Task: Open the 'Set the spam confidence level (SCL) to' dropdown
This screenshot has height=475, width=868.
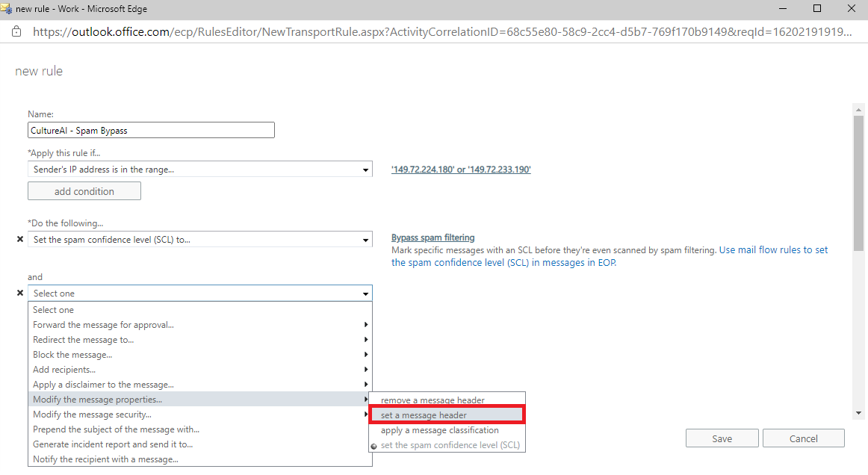Action: [x=200, y=240]
